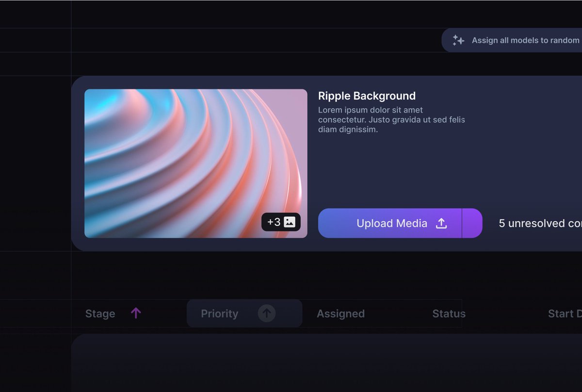Click the +3 images badge on thumbnail

coord(281,222)
